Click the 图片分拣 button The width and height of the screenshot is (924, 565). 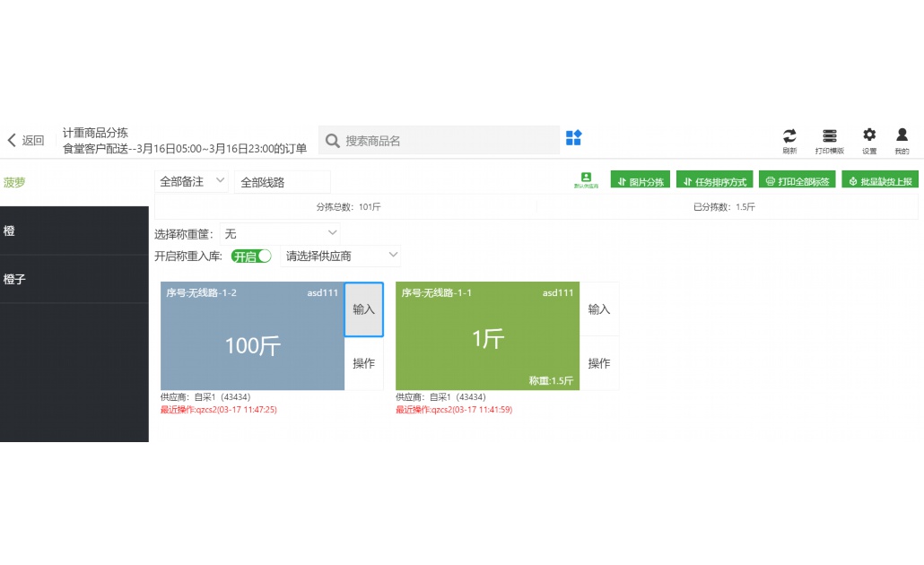click(x=640, y=180)
